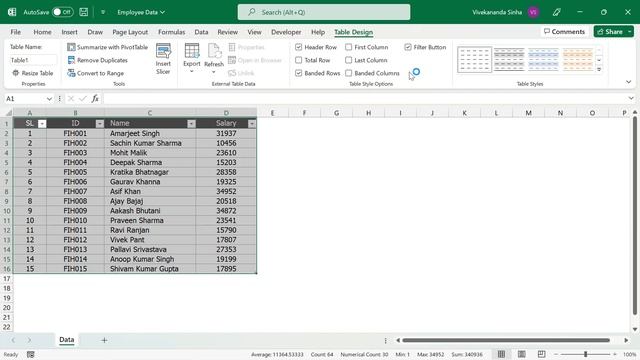Click next sheet navigation arrow
Image resolution: width=640 pixels, height=360 pixels.
(29, 340)
